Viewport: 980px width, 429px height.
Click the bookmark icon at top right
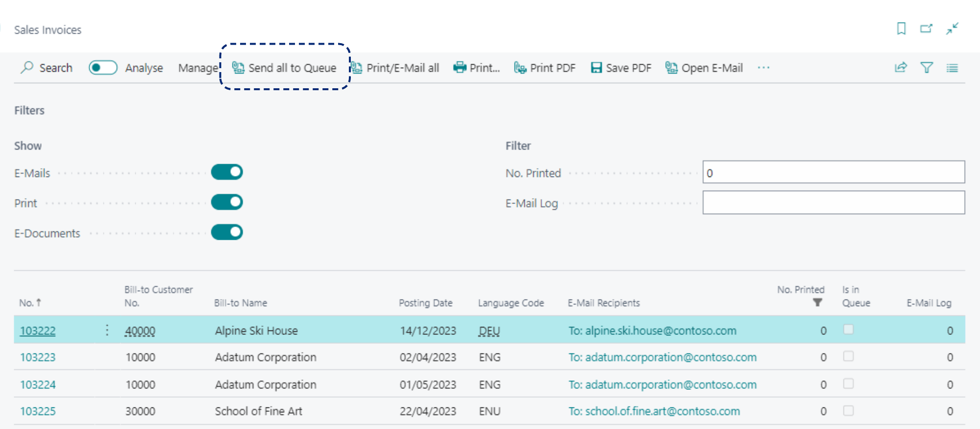[x=901, y=29]
